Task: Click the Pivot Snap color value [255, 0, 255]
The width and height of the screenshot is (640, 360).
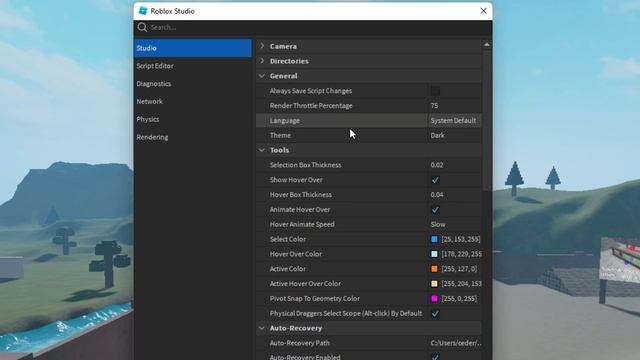Action: click(x=459, y=299)
